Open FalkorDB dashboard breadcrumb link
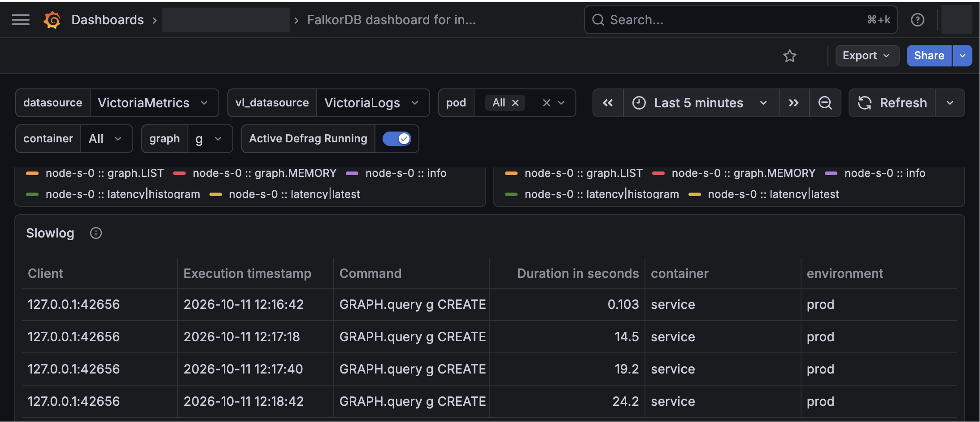The image size is (980, 422). (391, 20)
